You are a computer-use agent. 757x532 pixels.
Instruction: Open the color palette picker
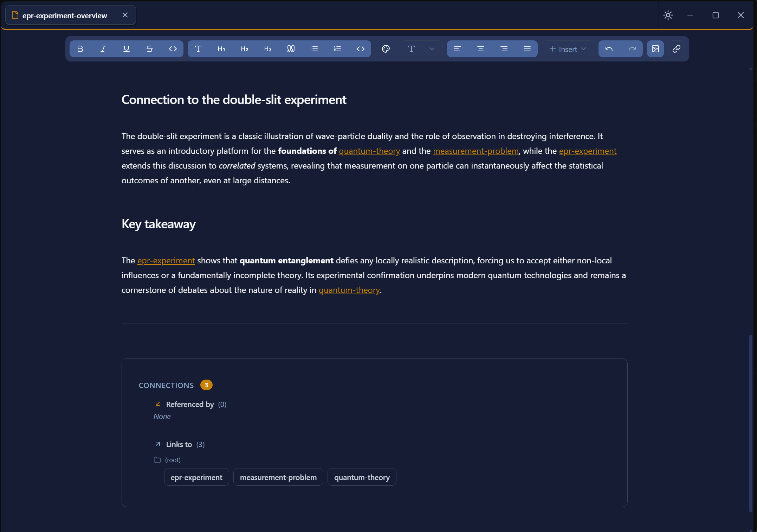[x=386, y=49]
